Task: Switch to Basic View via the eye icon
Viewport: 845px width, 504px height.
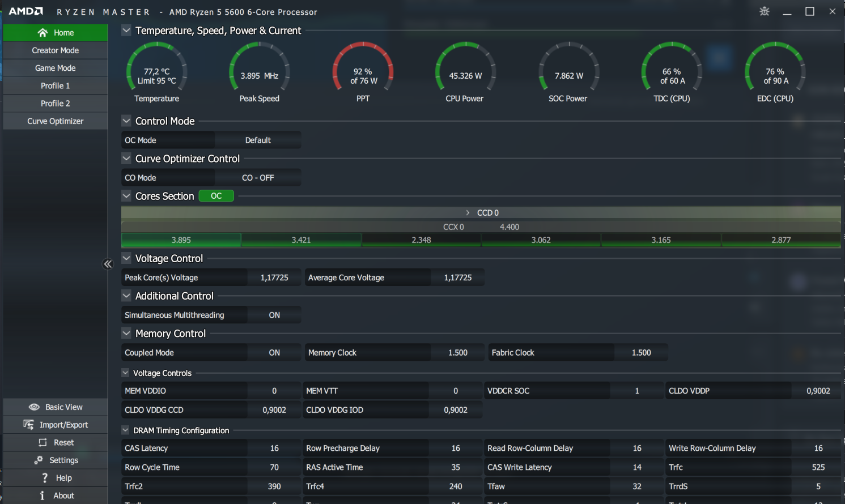Action: [34, 407]
